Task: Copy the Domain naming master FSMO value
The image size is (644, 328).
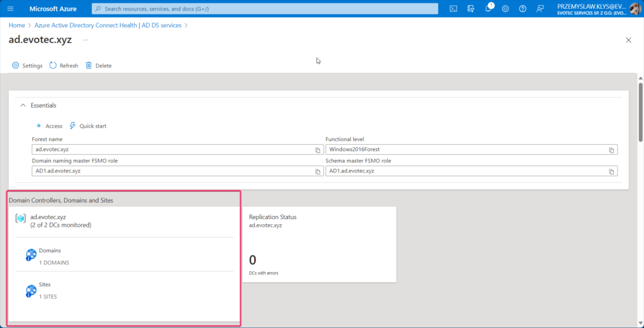Action: [318, 171]
